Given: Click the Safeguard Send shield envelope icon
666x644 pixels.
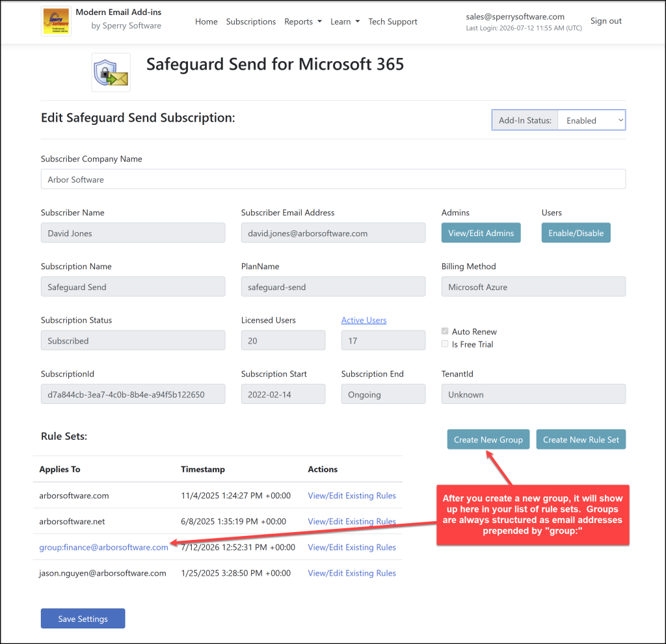Looking at the screenshot, I should pyautogui.click(x=111, y=73).
